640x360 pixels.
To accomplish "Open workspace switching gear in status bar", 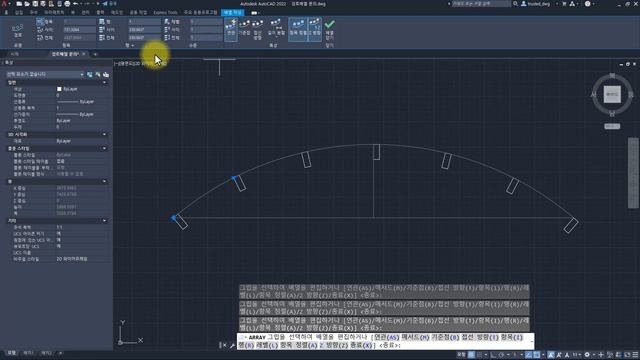I will tap(587, 355).
